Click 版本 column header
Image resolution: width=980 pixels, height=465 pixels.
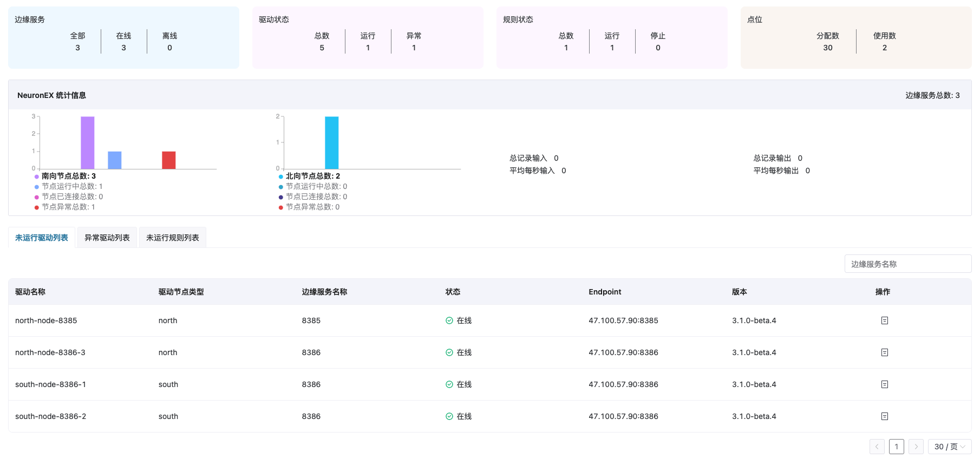740,292
